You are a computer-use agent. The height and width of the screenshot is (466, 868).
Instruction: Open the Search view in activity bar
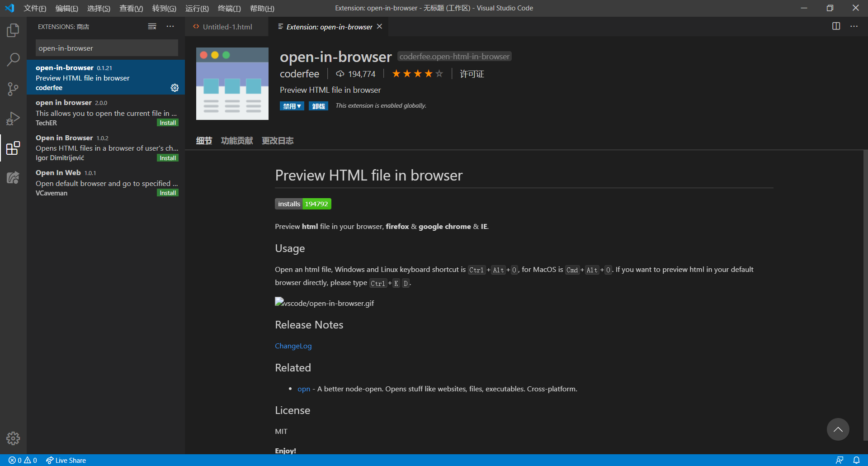(13, 60)
